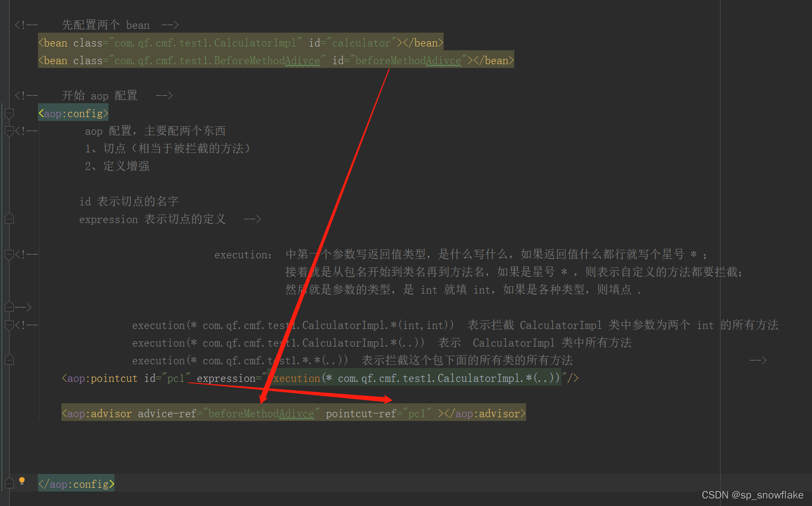Collapse the comment beginning at 'execution:' line
The width and height of the screenshot is (812, 506).
[x=9, y=255]
